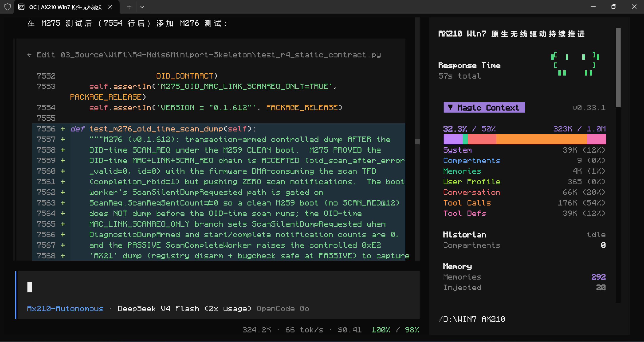Restore down the terminal window
This screenshot has width=644, height=342.
(614, 7)
